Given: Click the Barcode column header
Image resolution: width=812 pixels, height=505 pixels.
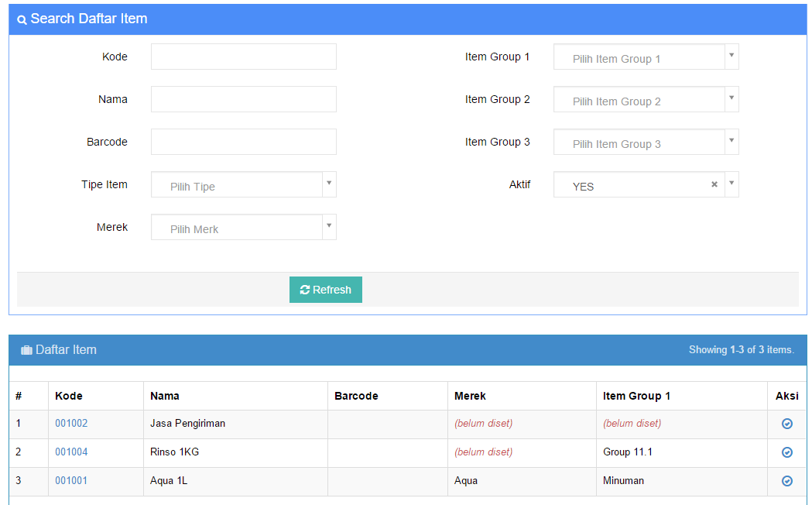Looking at the screenshot, I should pyautogui.click(x=356, y=396).
